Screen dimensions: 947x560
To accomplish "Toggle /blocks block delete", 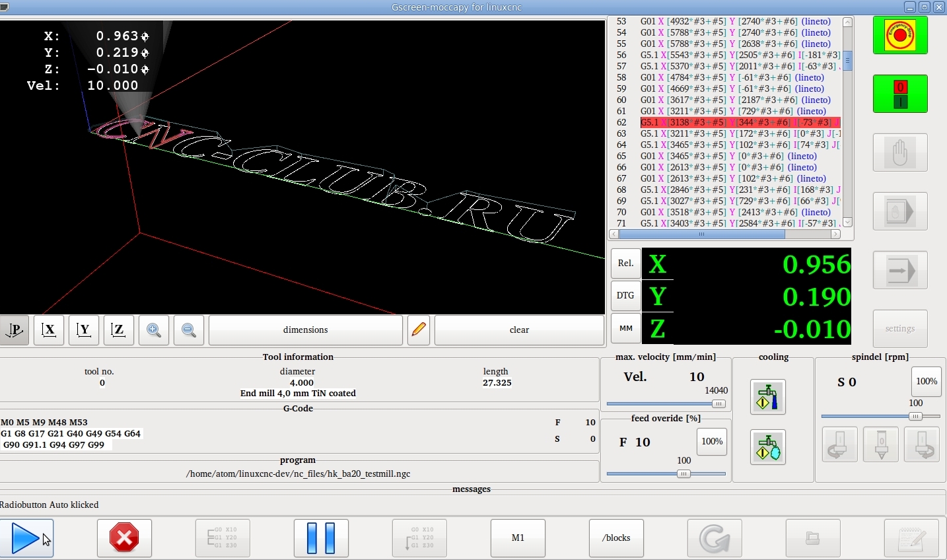I will tap(616, 538).
